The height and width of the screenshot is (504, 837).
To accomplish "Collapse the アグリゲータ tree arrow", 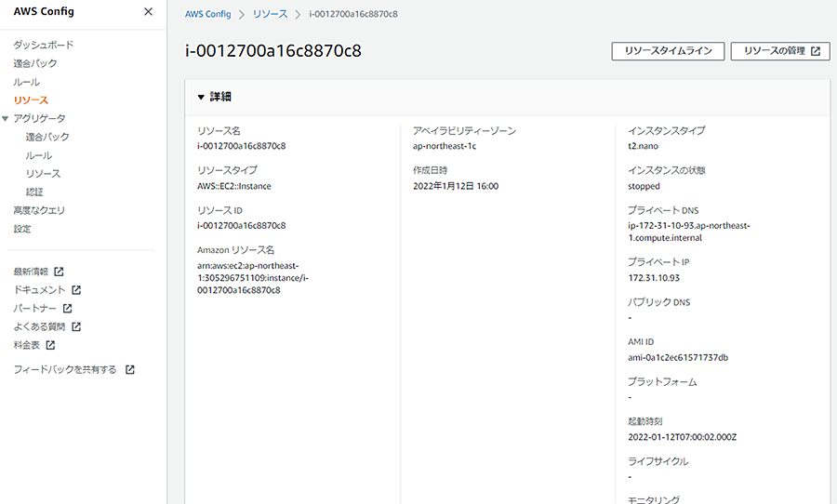I will click(x=6, y=118).
